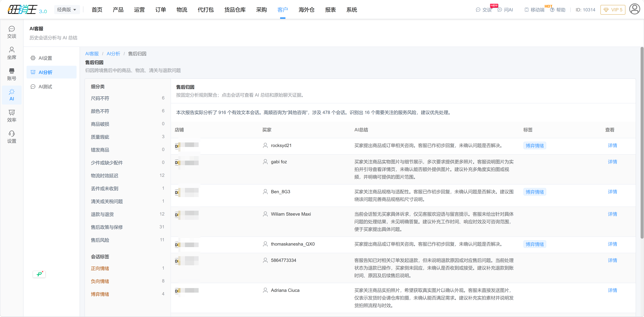Open 移动端 mobile in the top bar
This screenshot has height=317, width=644.
534,10
